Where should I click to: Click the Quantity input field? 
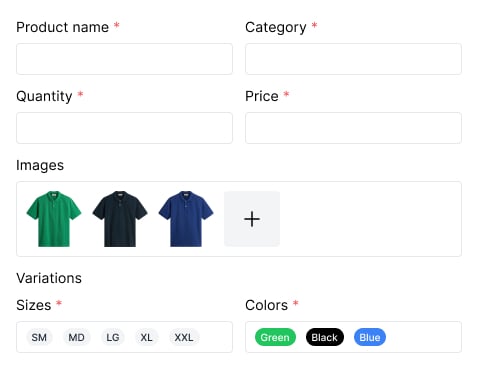[x=124, y=128]
